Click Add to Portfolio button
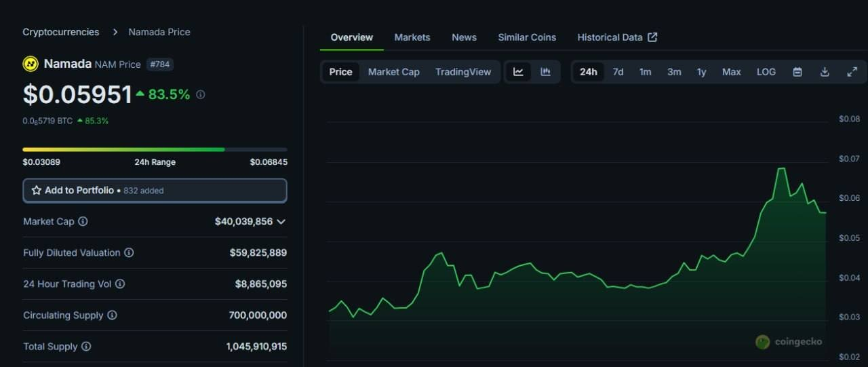 (x=155, y=191)
